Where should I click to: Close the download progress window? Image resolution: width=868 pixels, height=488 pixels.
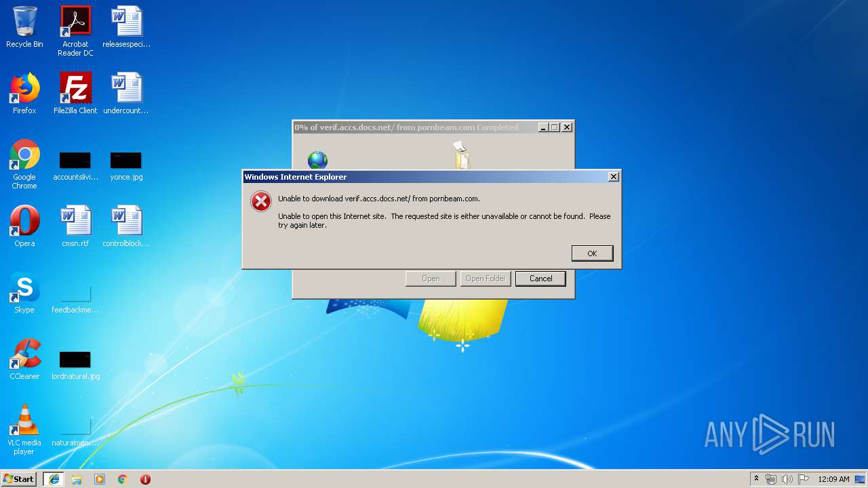(x=567, y=127)
